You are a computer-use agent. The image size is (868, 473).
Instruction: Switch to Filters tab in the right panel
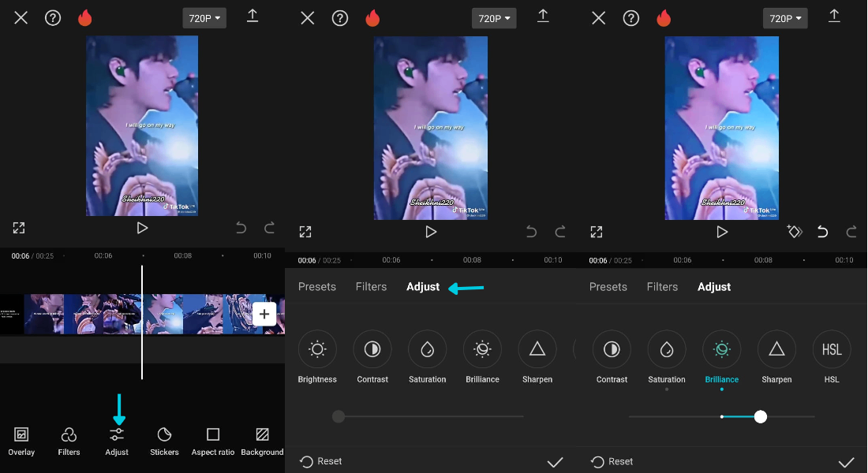[x=662, y=287]
